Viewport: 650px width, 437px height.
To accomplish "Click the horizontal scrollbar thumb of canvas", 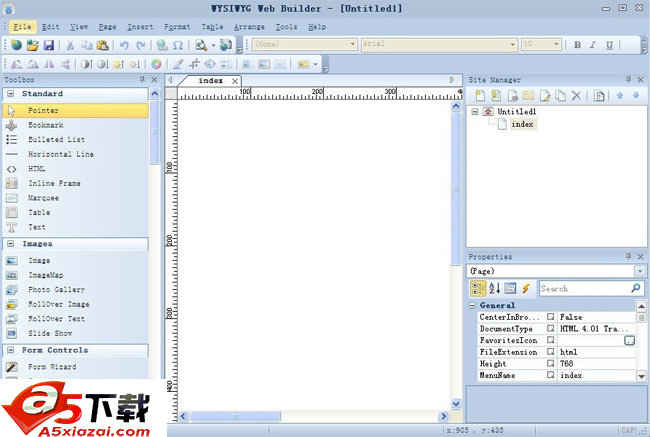I will tap(235, 416).
